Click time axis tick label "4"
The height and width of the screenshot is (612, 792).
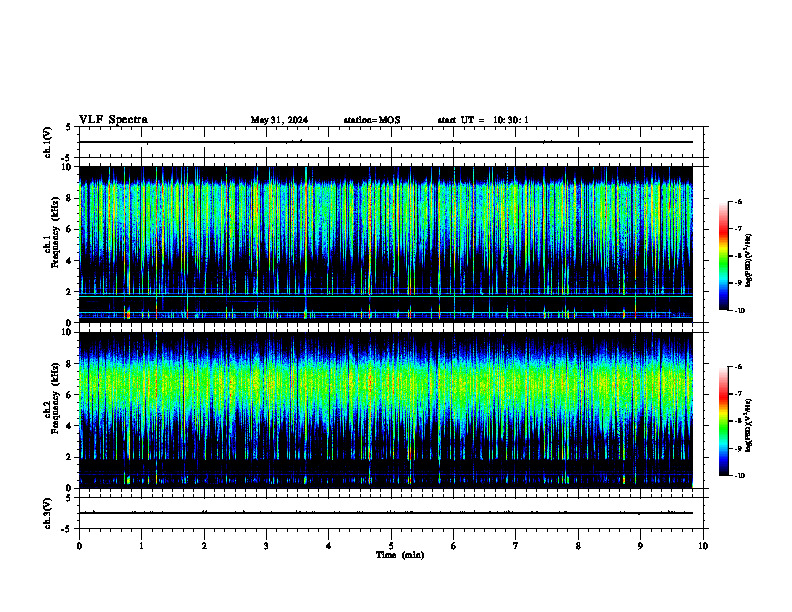tap(329, 546)
